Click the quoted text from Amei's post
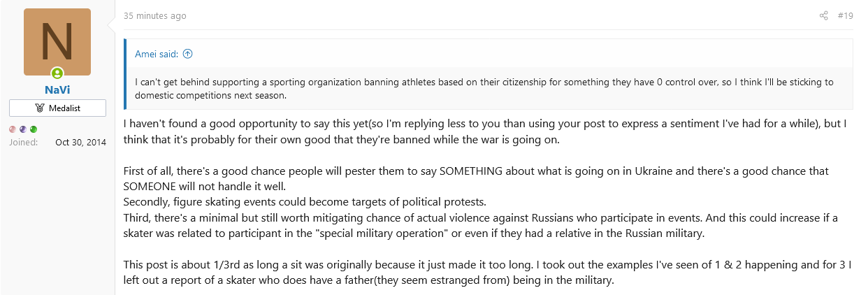The image size is (868, 295). (x=484, y=89)
